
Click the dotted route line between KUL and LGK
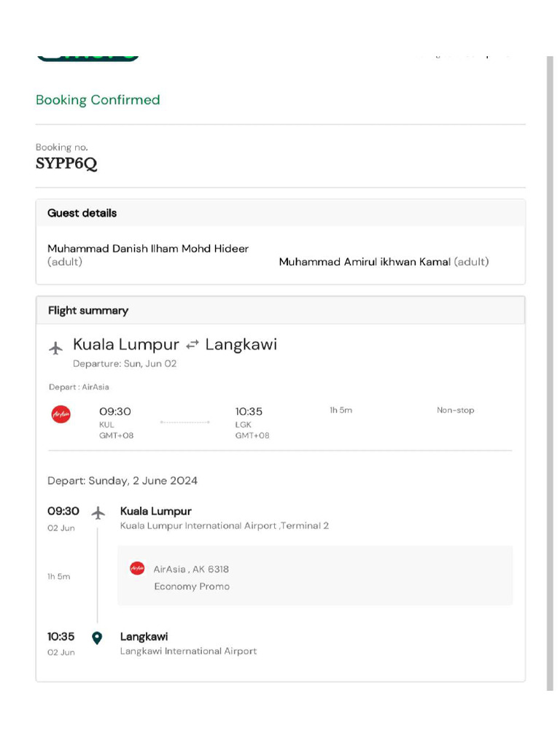click(x=184, y=422)
